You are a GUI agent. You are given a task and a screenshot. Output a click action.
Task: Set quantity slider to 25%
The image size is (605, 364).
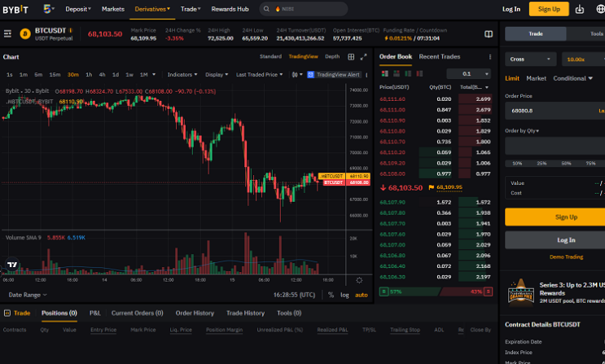(x=541, y=164)
